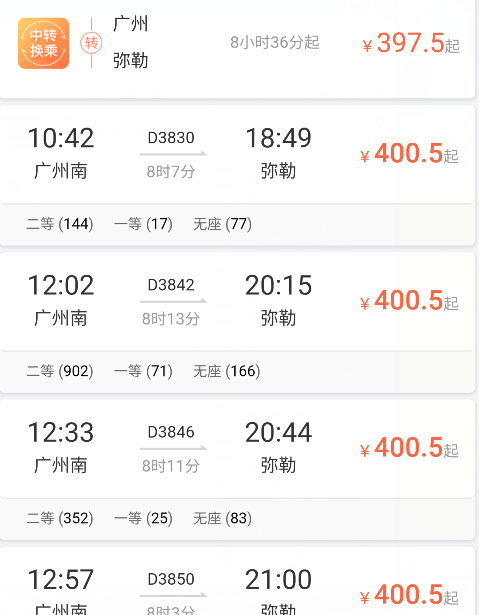Tap the D3842 train number arrow
The image size is (479, 615).
[x=173, y=291]
